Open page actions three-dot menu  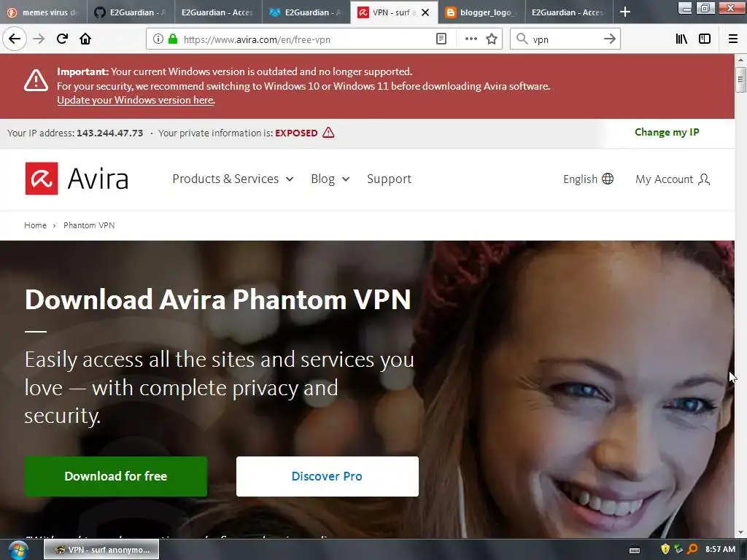(471, 39)
